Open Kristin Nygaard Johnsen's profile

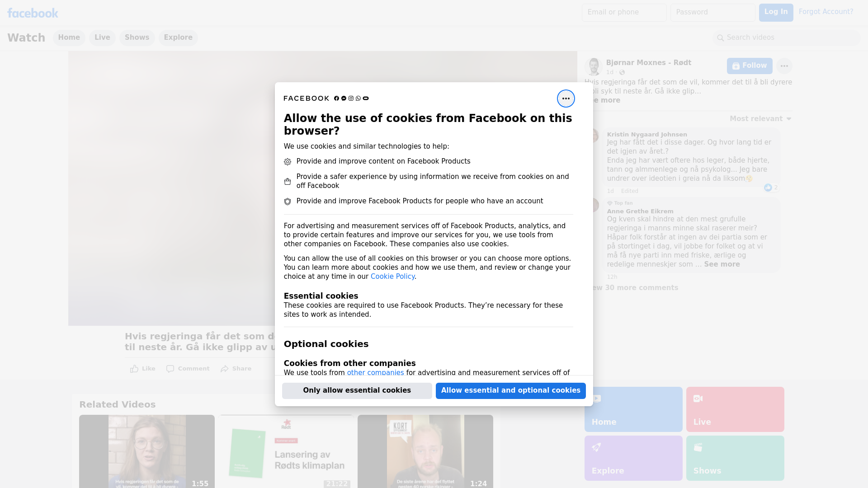[x=646, y=135]
